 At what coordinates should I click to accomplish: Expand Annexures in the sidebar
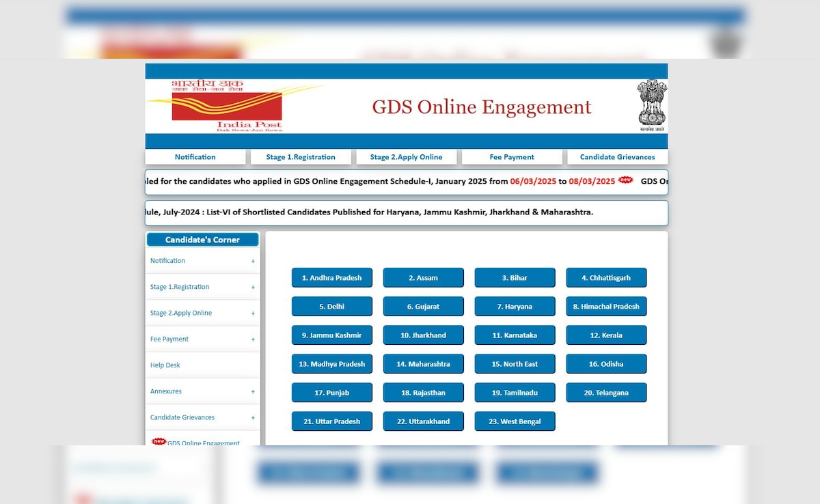click(x=252, y=392)
